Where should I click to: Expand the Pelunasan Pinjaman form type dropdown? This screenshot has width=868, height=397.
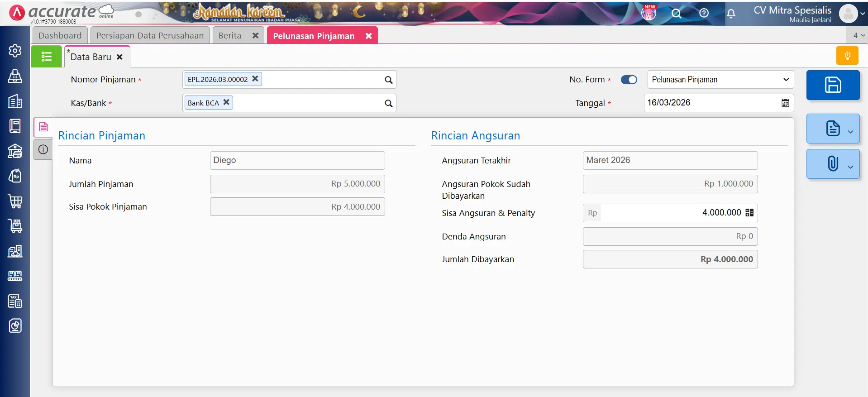pos(720,80)
